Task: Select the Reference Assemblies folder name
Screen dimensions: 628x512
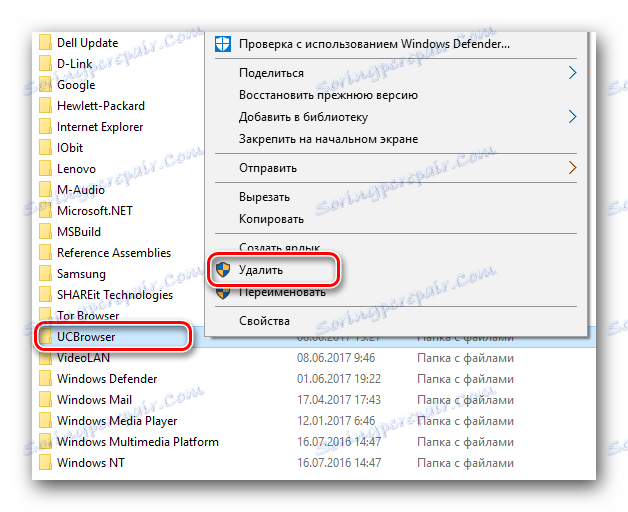Action: [x=114, y=252]
